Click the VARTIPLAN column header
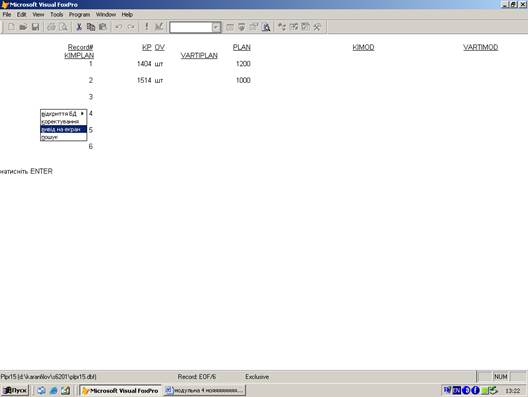The height and width of the screenshot is (397, 528). [x=199, y=56]
